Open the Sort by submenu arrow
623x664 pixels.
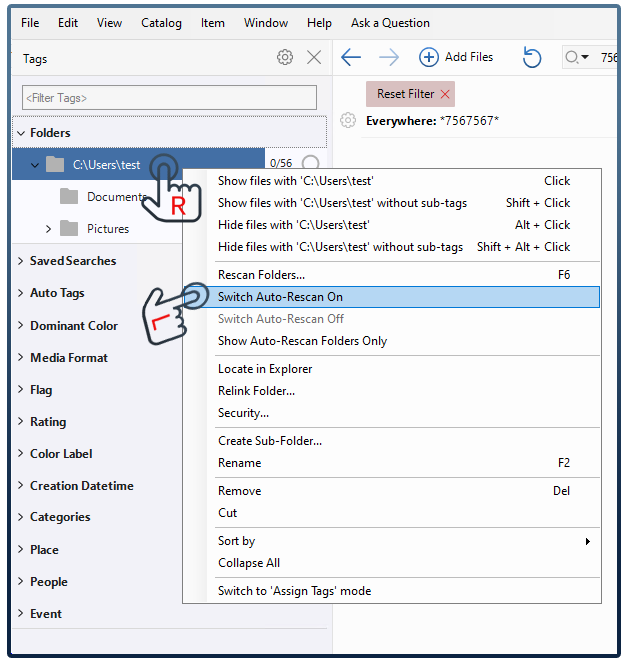point(587,541)
